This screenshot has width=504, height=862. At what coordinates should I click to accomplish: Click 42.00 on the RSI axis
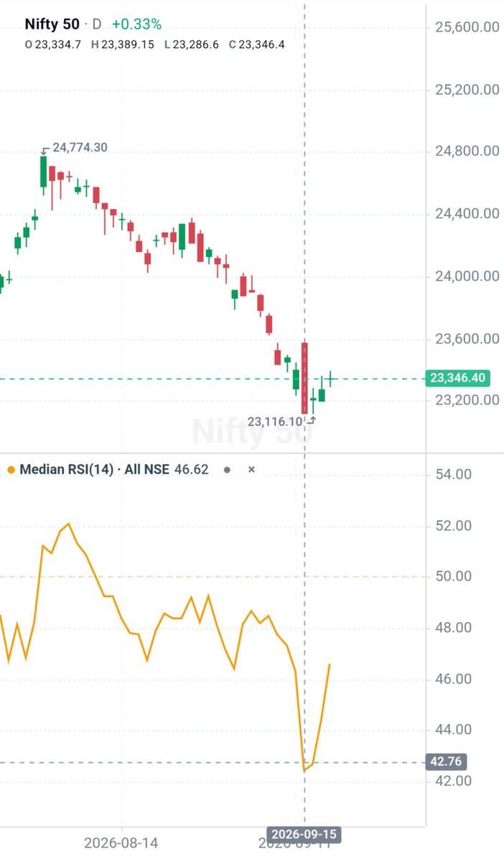click(454, 781)
